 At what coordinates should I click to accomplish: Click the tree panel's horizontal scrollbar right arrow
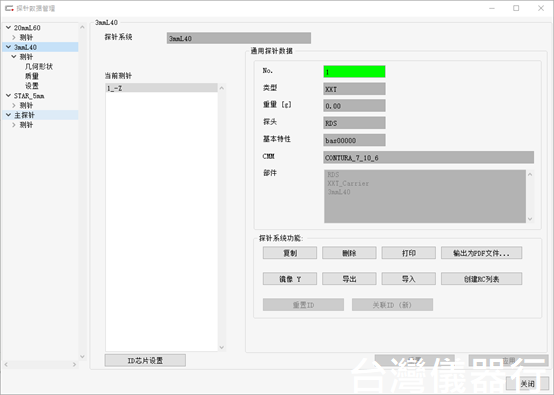(74, 364)
